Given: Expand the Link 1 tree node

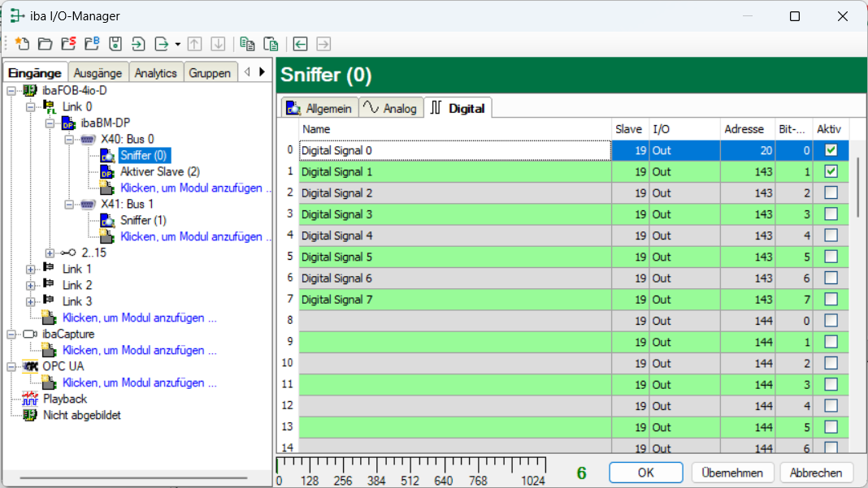Looking at the screenshot, I should coord(30,270).
